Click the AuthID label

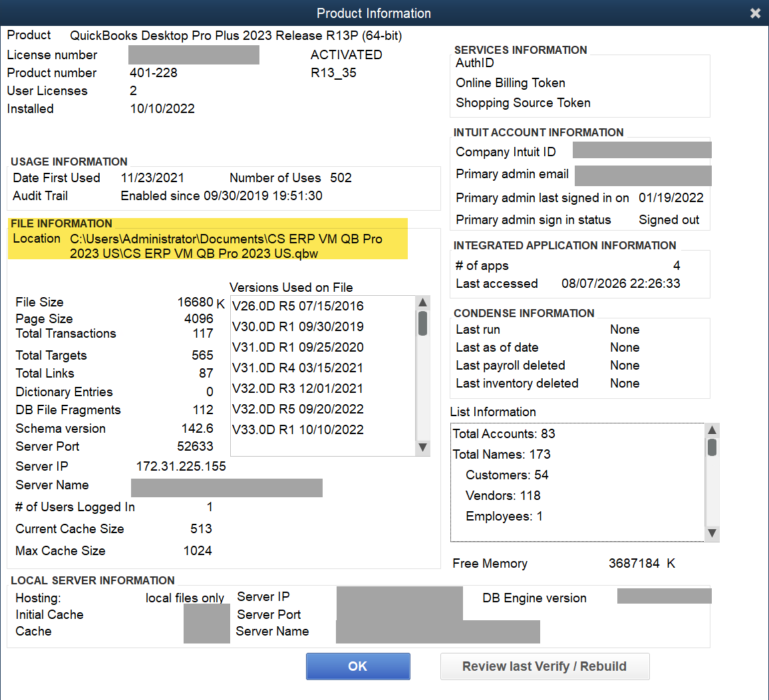(x=475, y=62)
